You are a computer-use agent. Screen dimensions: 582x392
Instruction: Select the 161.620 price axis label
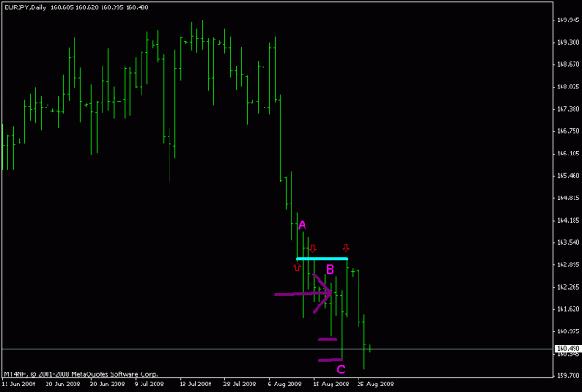click(568, 309)
